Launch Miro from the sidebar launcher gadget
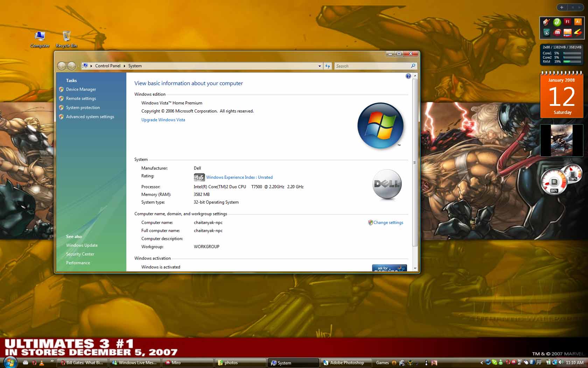This screenshot has height=368, width=588. (557, 33)
